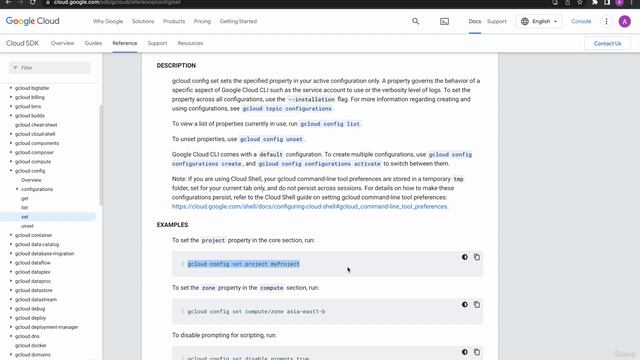640x360 pixels.
Task: Select Overview under gcloud config
Action: pyautogui.click(x=31, y=180)
